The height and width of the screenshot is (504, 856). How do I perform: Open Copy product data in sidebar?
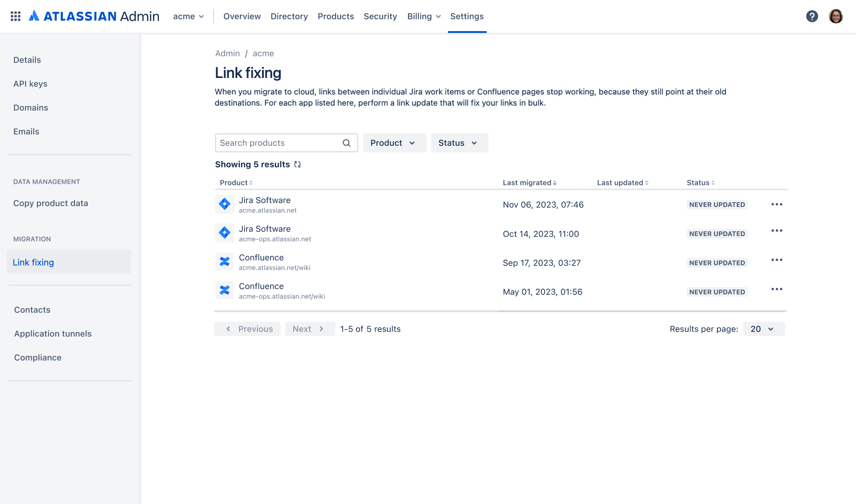51,203
